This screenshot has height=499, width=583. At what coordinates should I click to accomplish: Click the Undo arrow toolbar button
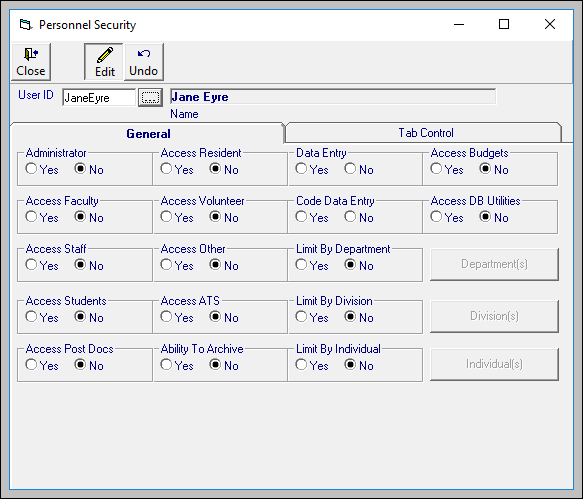pos(144,62)
